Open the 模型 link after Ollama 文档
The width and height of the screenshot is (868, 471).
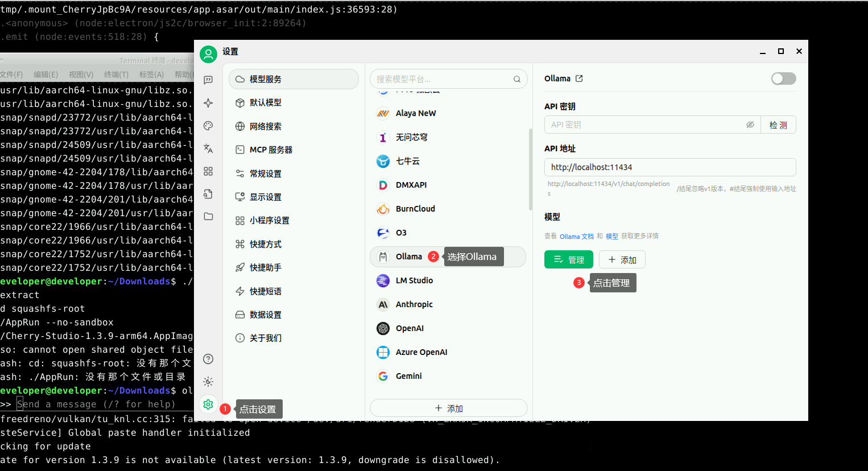(x=612, y=236)
